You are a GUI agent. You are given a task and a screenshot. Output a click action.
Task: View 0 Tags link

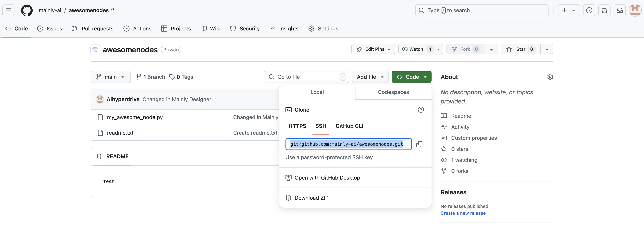tap(181, 77)
